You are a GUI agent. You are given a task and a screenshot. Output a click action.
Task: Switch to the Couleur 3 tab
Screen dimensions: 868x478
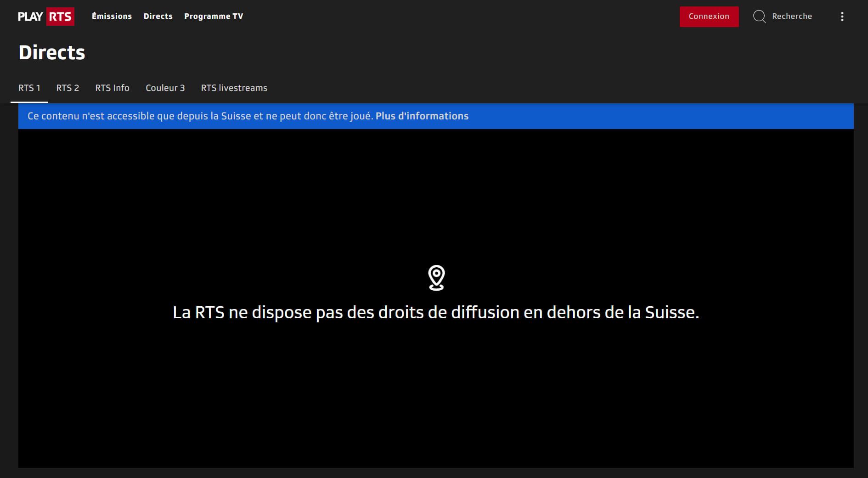[x=165, y=88]
